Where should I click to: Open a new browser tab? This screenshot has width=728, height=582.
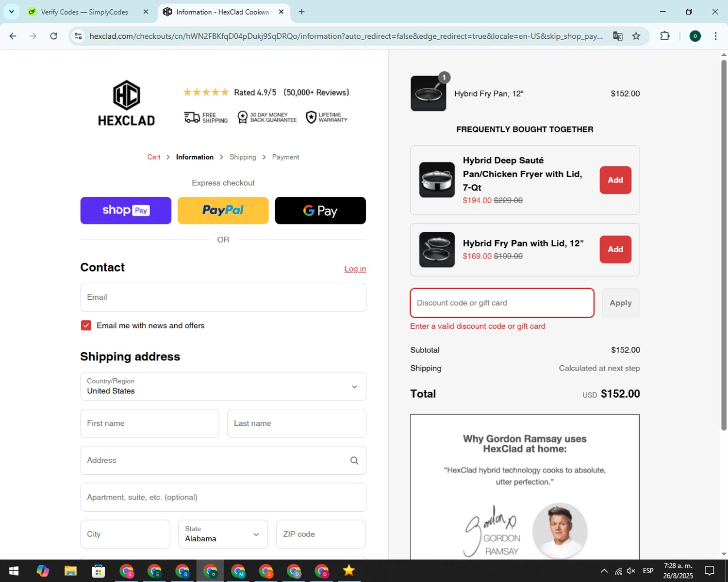[x=301, y=12]
